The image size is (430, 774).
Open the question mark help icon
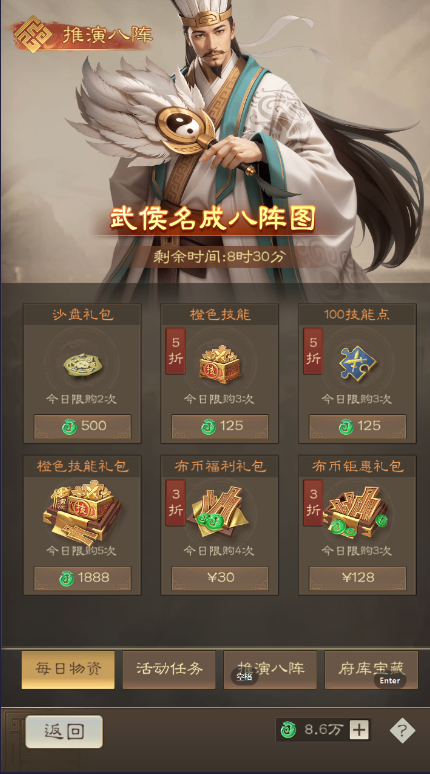402,730
